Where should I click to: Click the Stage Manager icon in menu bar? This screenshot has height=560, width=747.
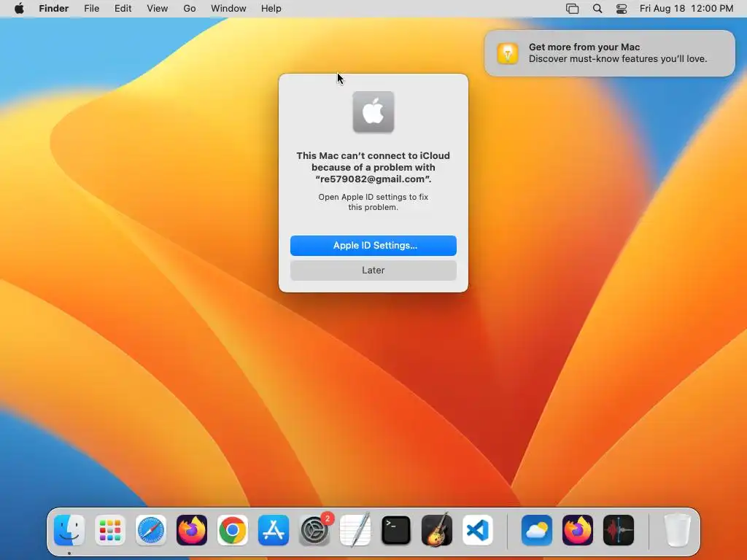(572, 9)
